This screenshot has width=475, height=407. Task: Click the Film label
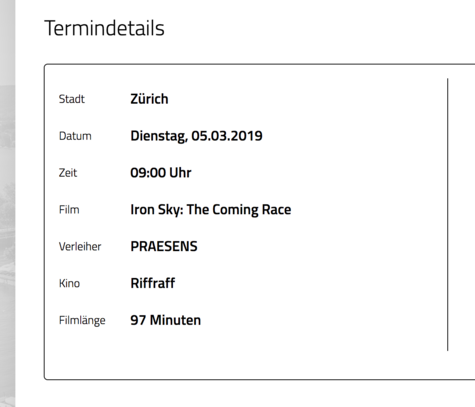pyautogui.click(x=69, y=210)
